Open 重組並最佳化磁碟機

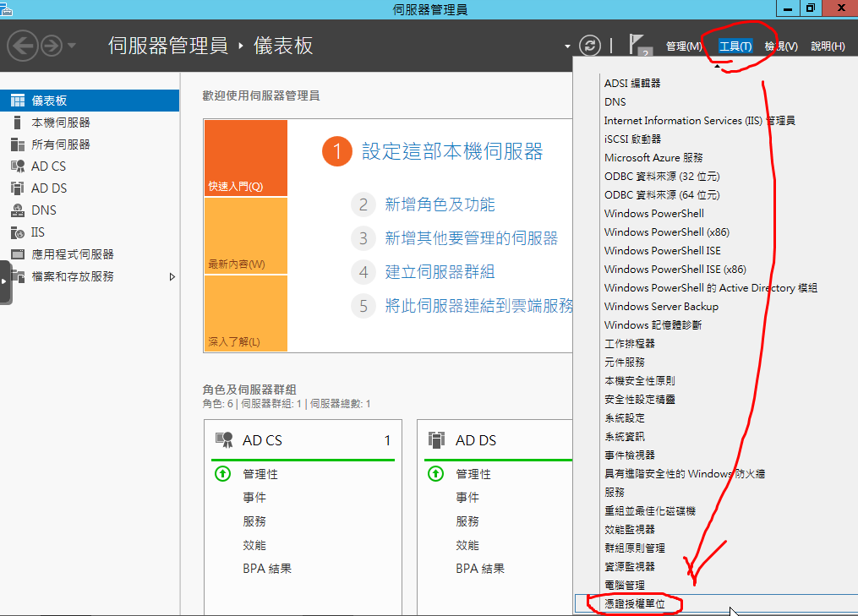pos(649,511)
